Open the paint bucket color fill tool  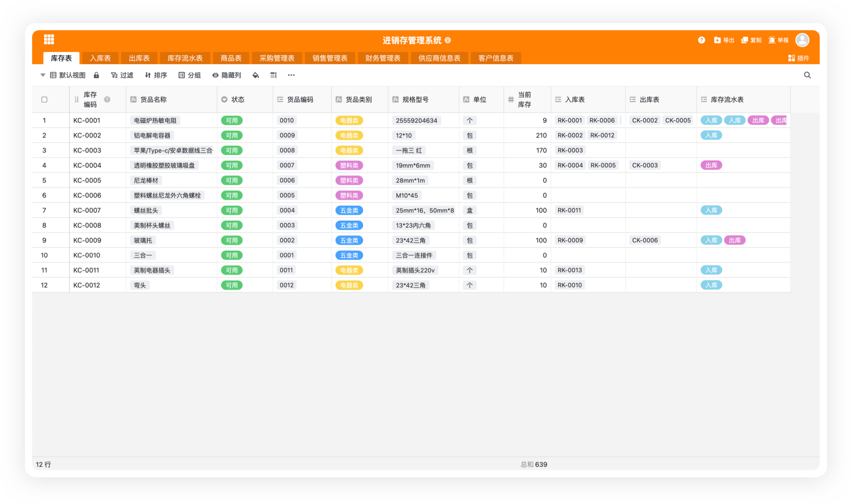point(255,75)
